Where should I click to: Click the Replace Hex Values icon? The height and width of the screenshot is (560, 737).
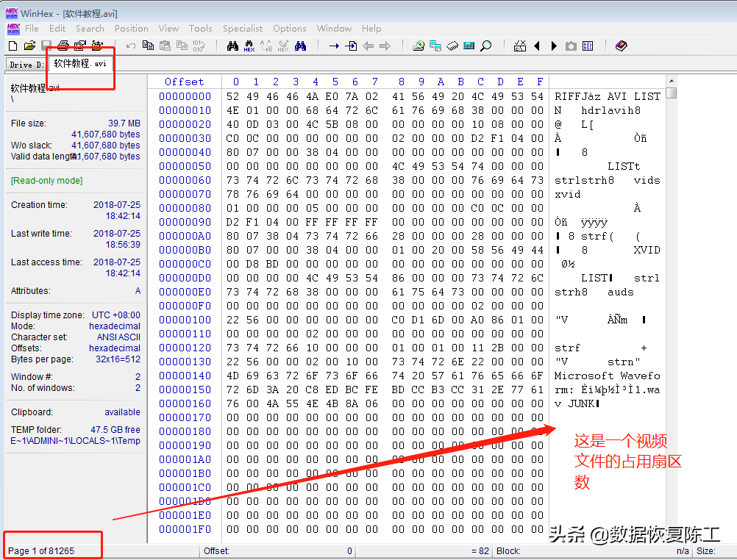coord(283,46)
